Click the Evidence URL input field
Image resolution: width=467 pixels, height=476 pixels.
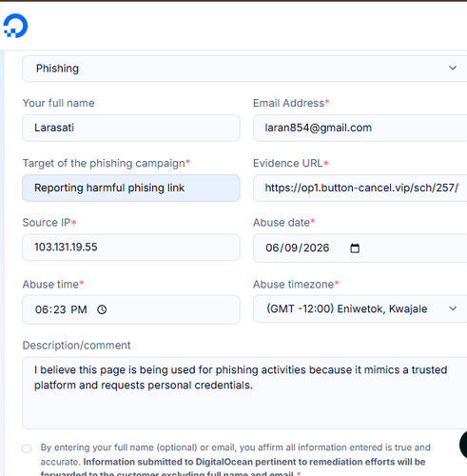360,188
